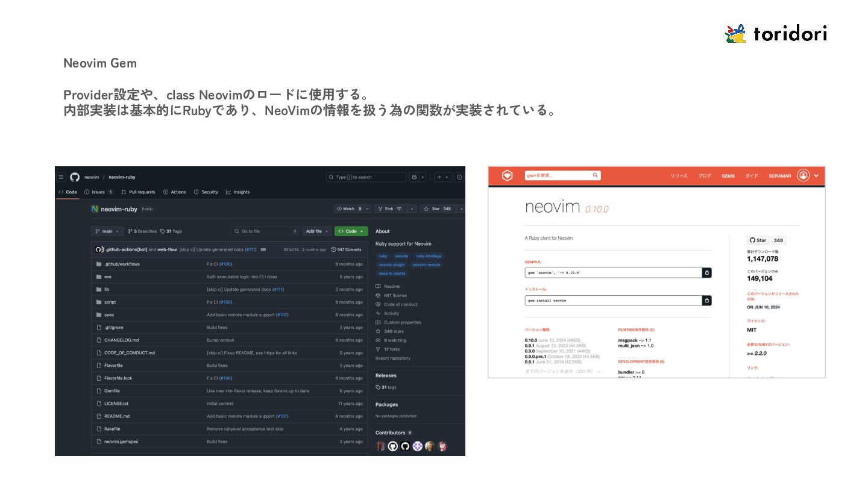Click the Star icon button on GitHub repo

(x=426, y=208)
